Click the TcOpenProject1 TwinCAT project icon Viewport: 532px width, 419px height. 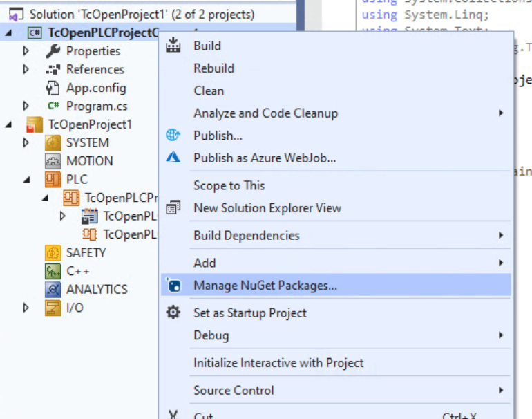point(35,124)
